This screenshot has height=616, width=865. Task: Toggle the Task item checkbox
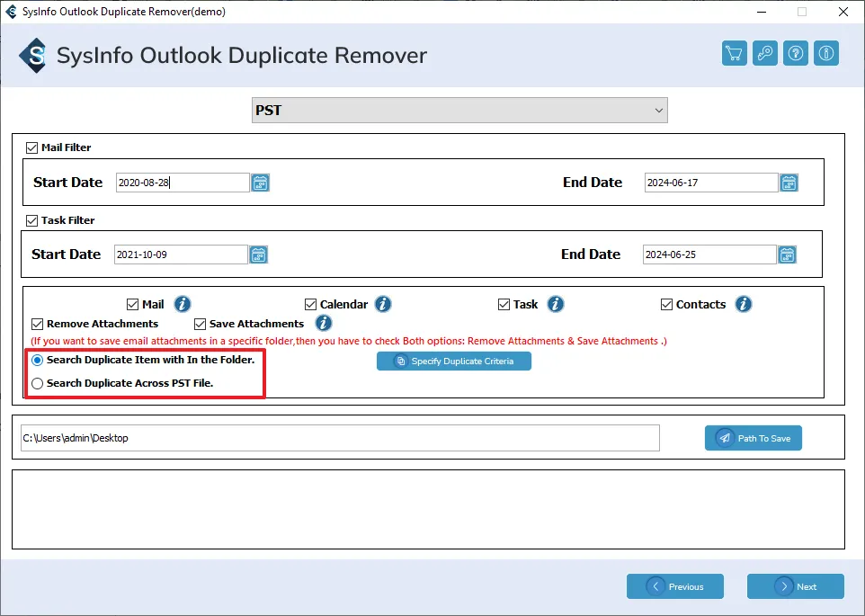(x=504, y=305)
